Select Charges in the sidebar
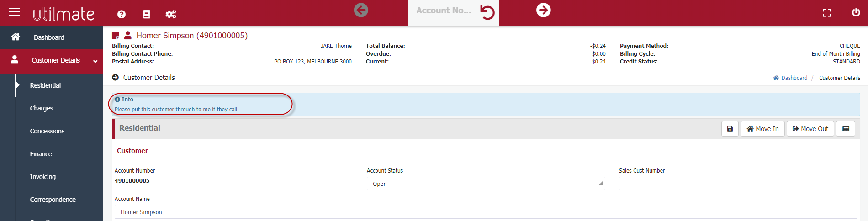This screenshot has width=868, height=221. pyautogui.click(x=42, y=108)
